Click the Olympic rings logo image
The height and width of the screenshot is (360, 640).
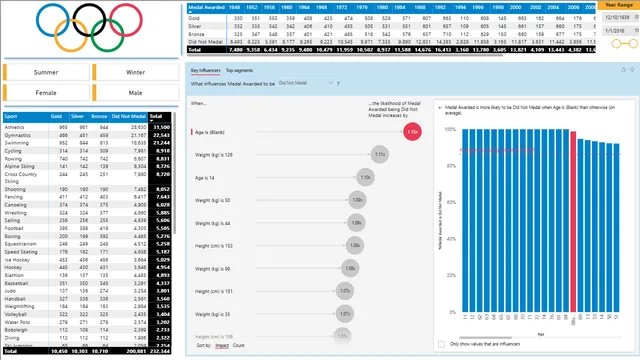(89, 27)
